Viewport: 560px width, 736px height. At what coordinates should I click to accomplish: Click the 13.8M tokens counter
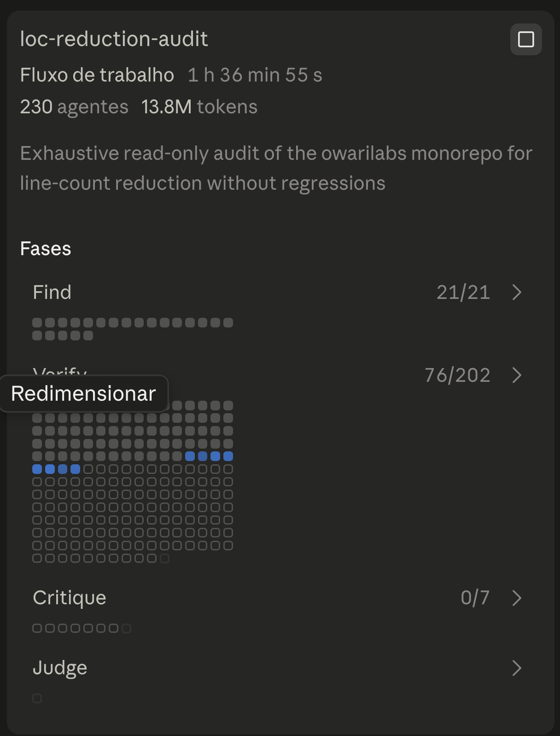[x=199, y=107]
